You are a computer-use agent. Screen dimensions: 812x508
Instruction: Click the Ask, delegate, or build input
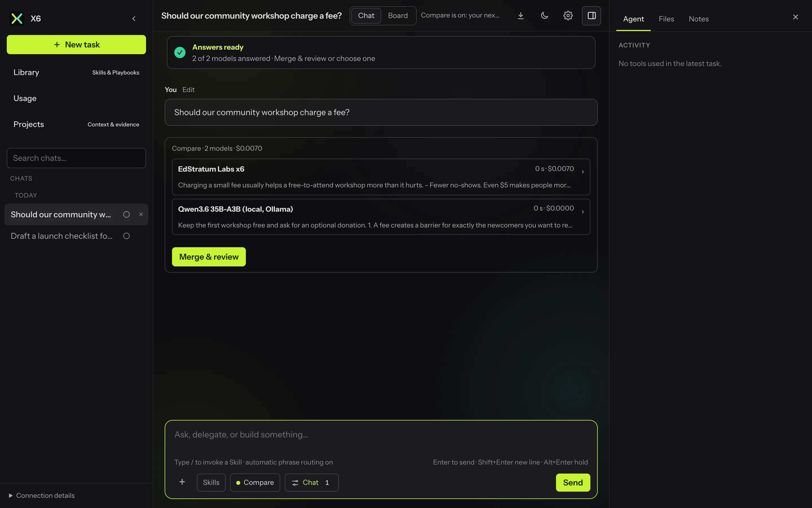point(381,435)
